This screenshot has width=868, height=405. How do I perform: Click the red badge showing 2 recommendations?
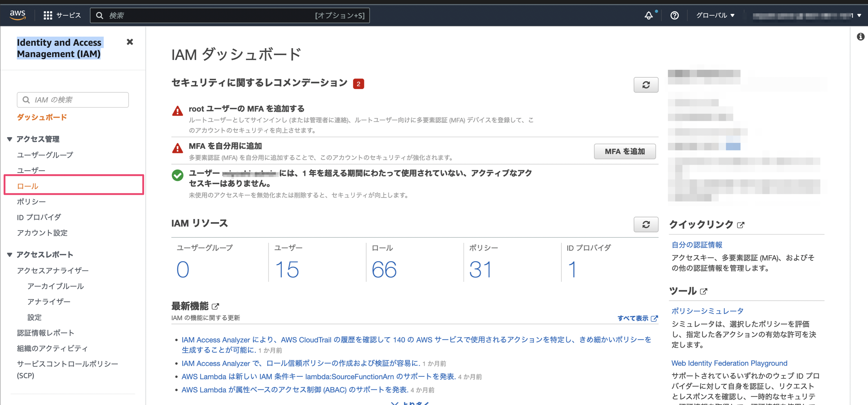coord(358,84)
